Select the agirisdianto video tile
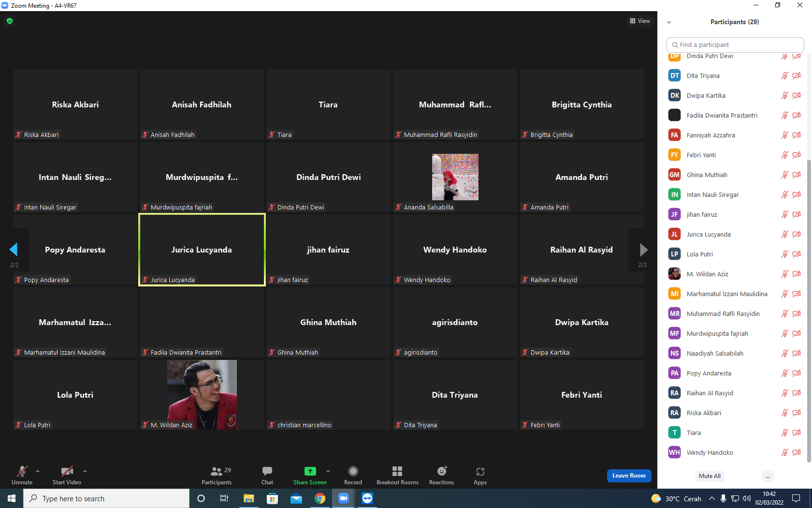The height and width of the screenshot is (508, 812). point(455,322)
